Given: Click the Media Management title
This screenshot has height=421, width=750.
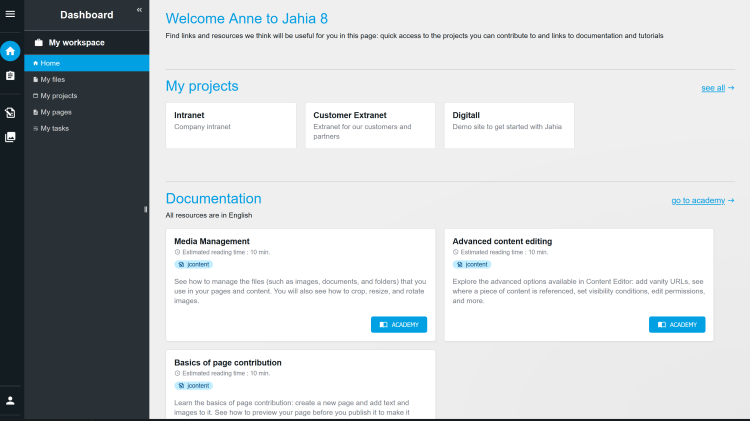Looking at the screenshot, I should point(212,242).
